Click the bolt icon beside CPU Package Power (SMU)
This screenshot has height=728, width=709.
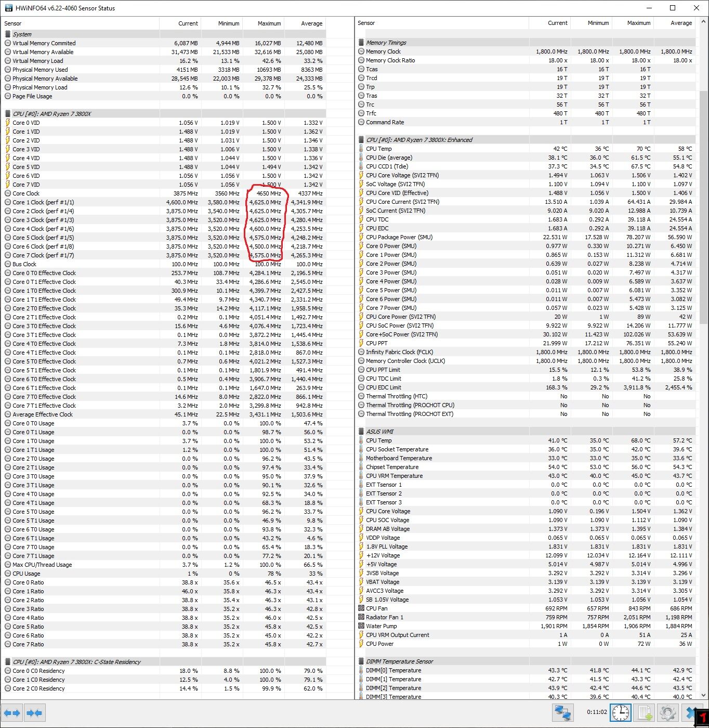(x=361, y=237)
